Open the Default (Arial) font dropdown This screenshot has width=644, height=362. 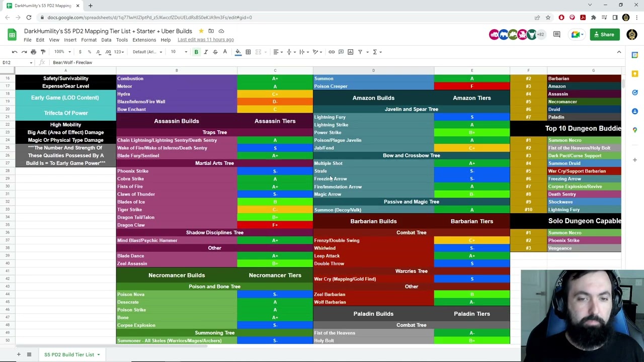[147, 52]
